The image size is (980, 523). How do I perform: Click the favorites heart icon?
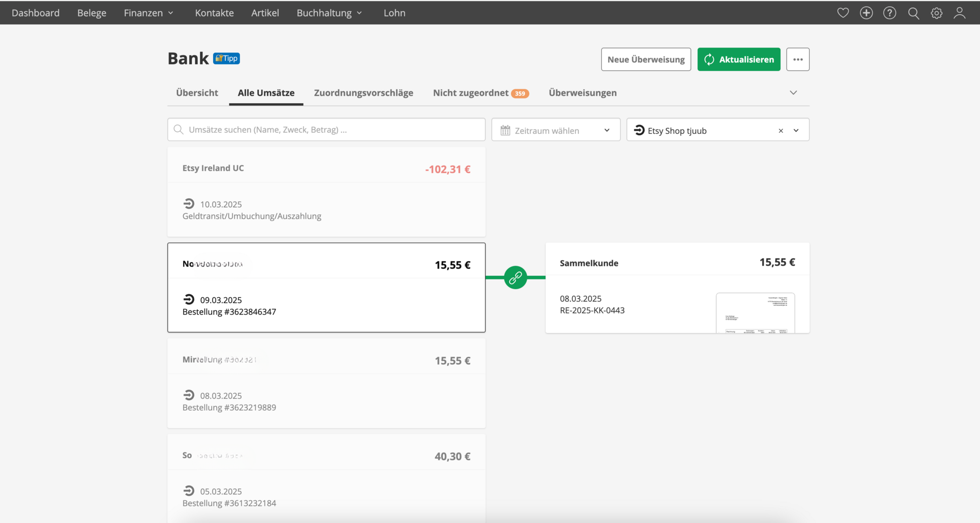[843, 13]
